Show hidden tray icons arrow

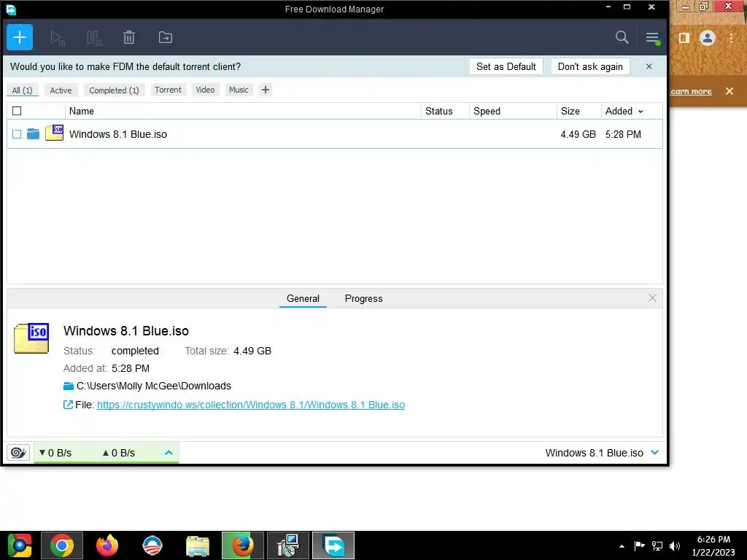click(x=622, y=546)
